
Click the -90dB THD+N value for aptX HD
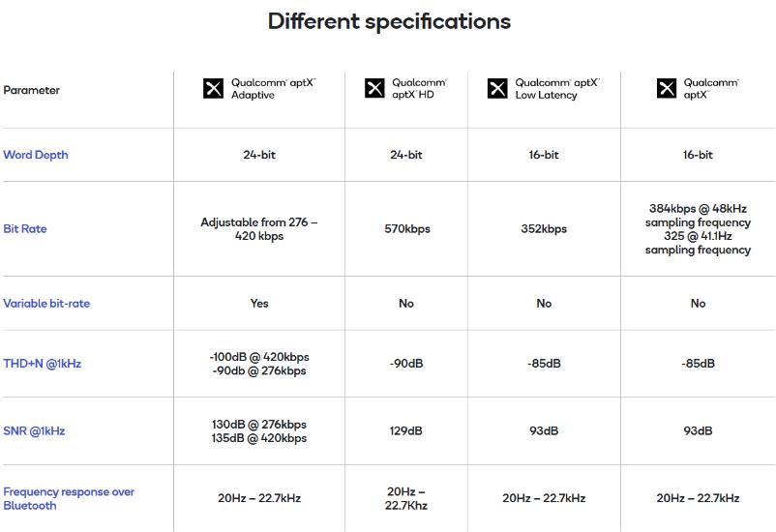[406, 364]
